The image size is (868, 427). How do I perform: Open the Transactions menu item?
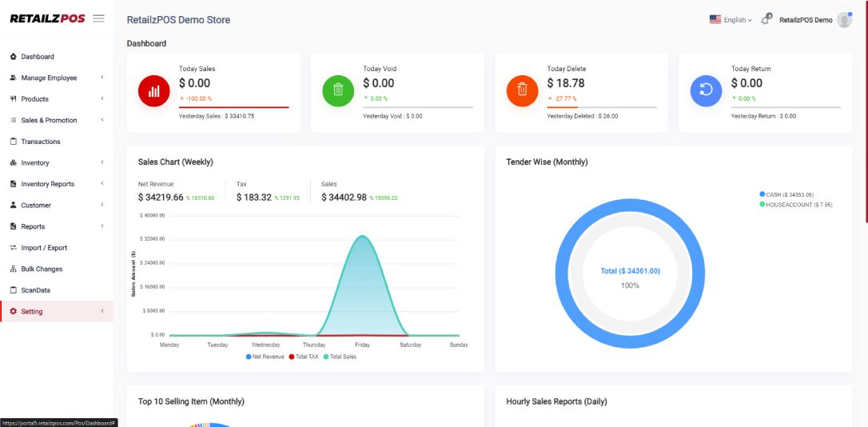click(40, 142)
